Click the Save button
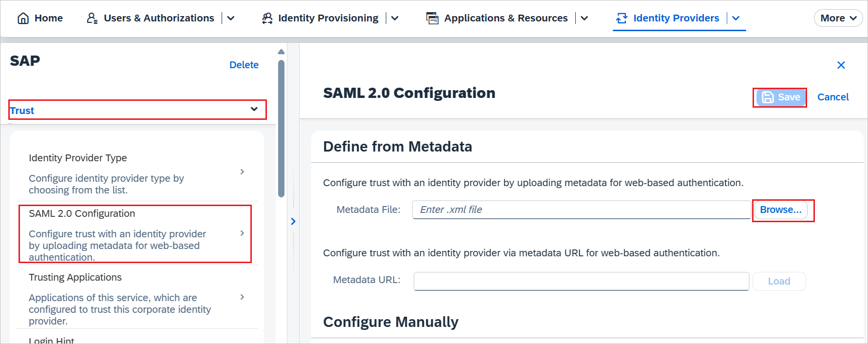The width and height of the screenshot is (868, 344). click(780, 97)
